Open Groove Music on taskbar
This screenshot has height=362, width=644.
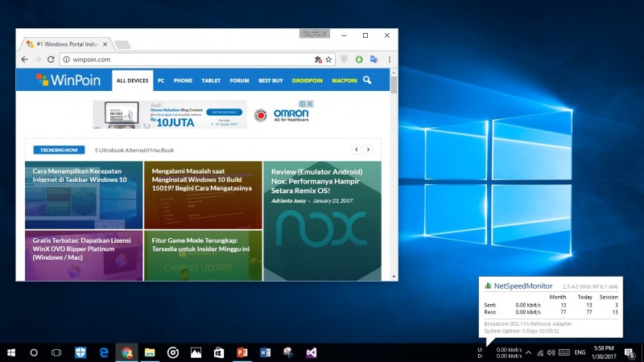173,352
